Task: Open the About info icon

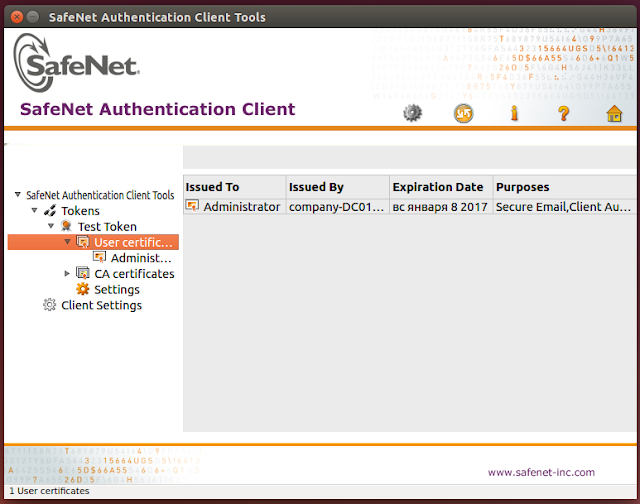Action: tap(514, 113)
